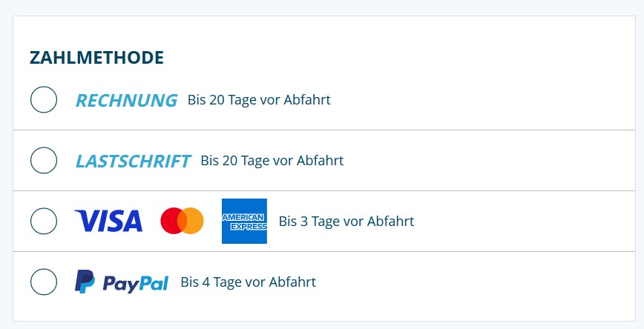The width and height of the screenshot is (644, 329).
Task: Click the red circle of Mastercard logo
Action: coord(171,221)
